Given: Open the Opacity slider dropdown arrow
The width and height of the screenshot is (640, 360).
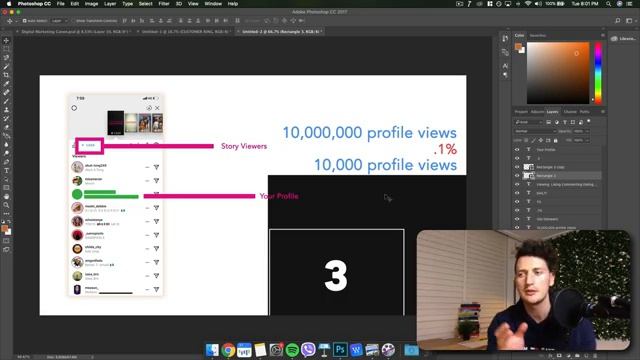Looking at the screenshot, I should point(587,131).
